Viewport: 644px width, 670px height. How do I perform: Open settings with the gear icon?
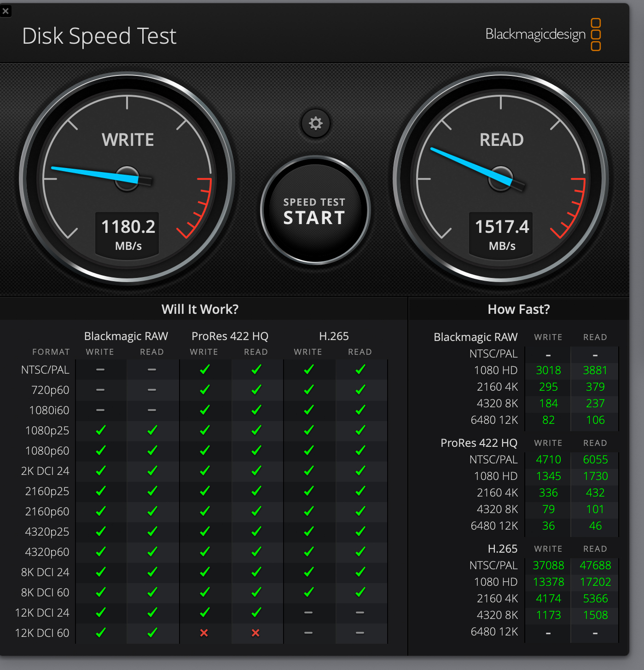point(315,123)
